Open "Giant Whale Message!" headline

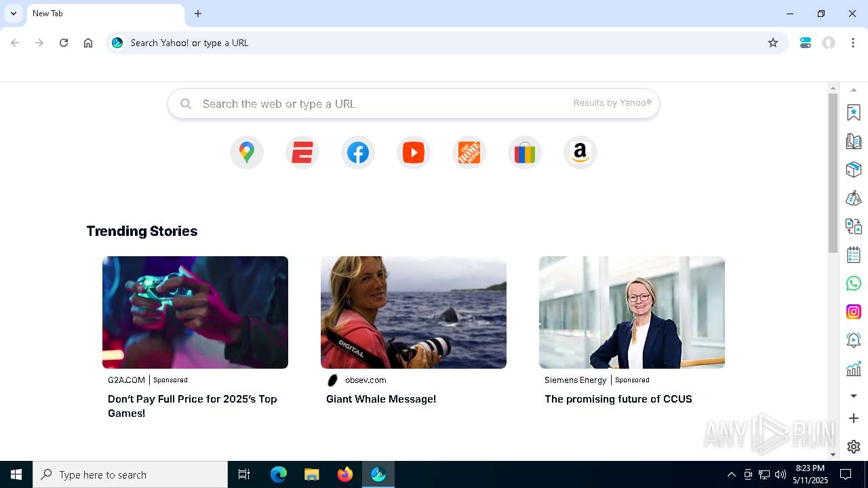coord(381,399)
